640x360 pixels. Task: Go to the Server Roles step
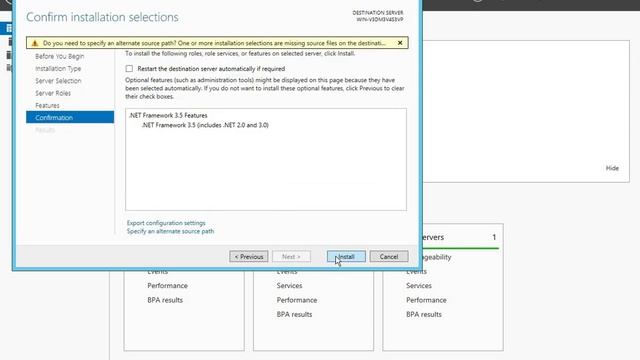pyautogui.click(x=53, y=93)
